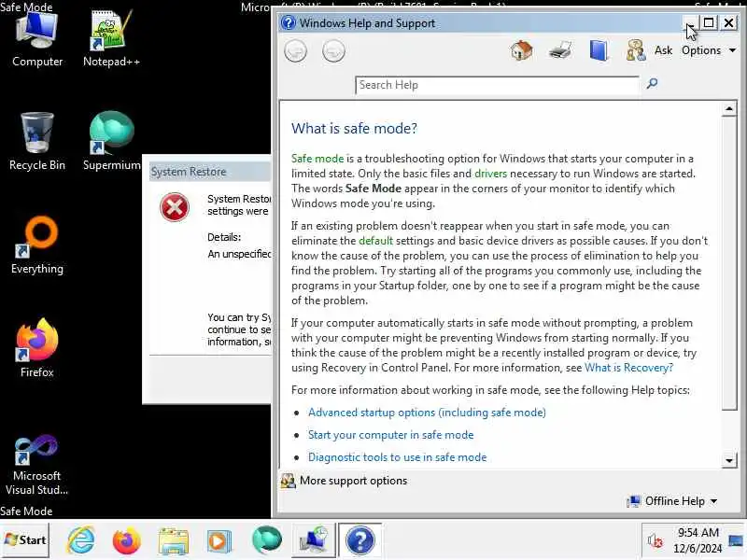Open Windows Explorer from taskbar
The width and height of the screenshot is (747, 560).
[x=174, y=540]
